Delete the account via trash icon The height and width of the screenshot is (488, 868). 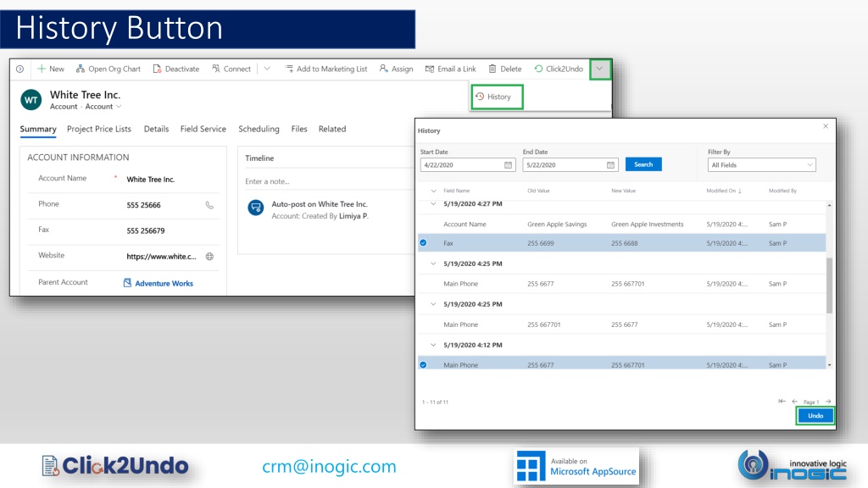(492, 69)
